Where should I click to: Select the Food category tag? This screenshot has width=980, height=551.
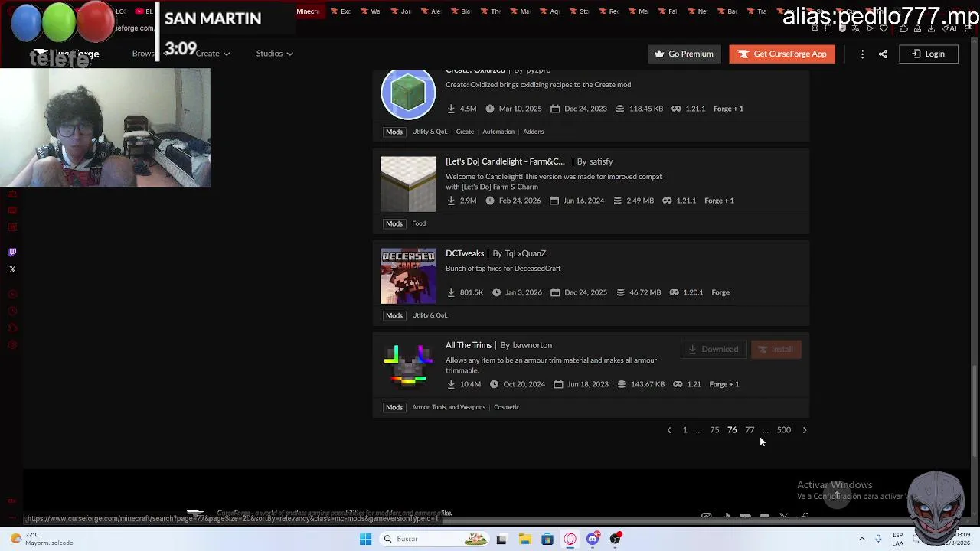click(419, 223)
